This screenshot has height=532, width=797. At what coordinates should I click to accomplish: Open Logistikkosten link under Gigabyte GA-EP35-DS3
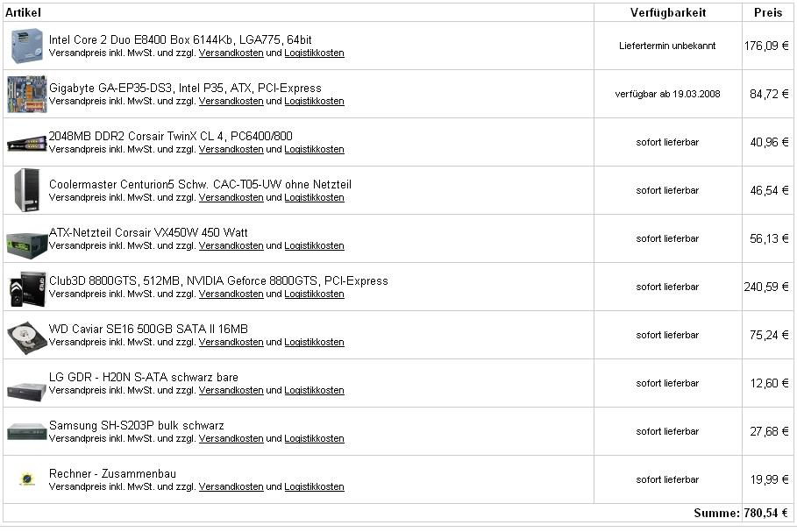(314, 101)
